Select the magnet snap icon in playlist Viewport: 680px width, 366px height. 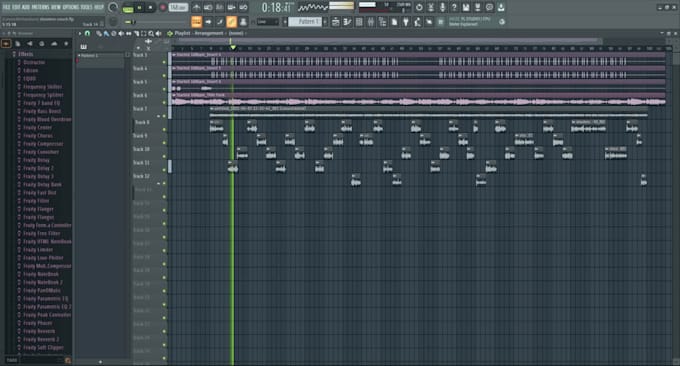[87, 33]
